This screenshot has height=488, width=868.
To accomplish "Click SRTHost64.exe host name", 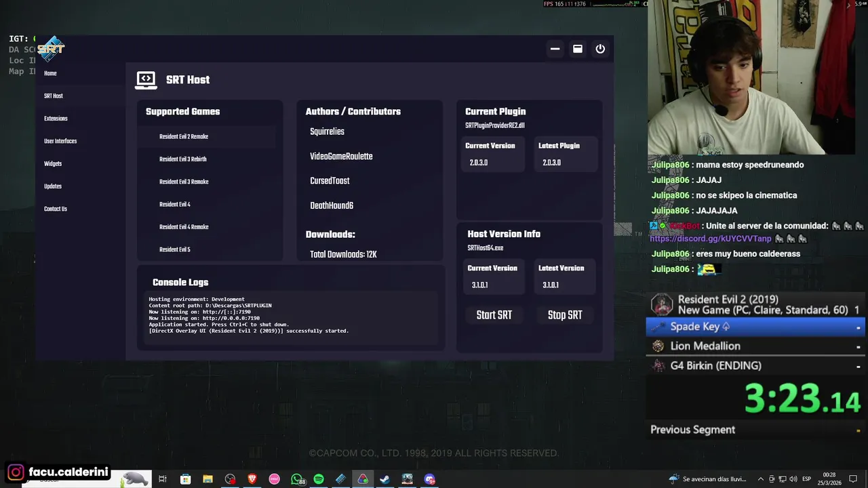I will pyautogui.click(x=486, y=248).
